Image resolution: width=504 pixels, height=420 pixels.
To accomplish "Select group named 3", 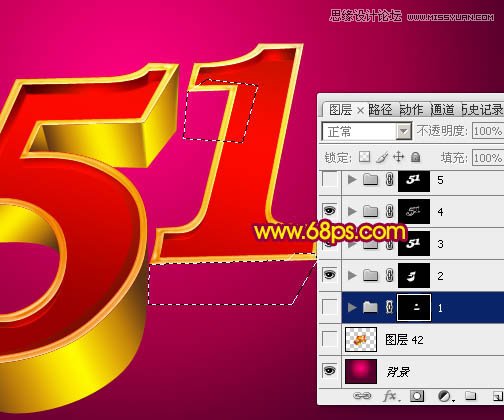I will (440, 244).
